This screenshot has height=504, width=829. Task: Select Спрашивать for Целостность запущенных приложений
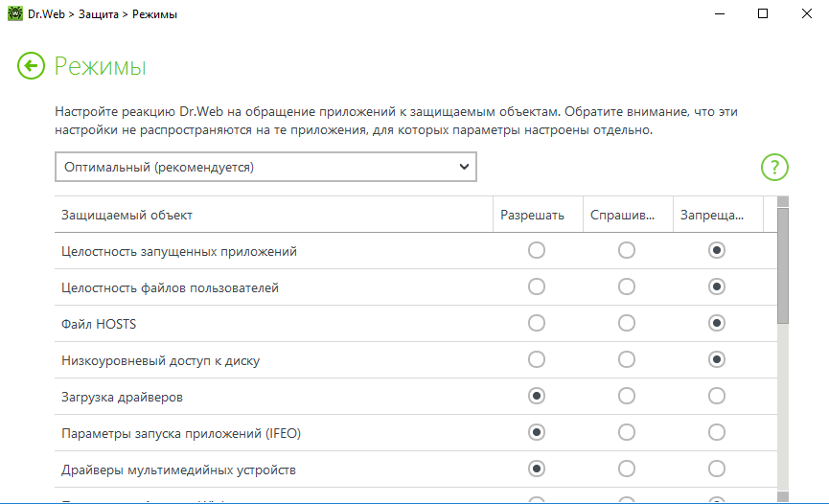click(627, 250)
